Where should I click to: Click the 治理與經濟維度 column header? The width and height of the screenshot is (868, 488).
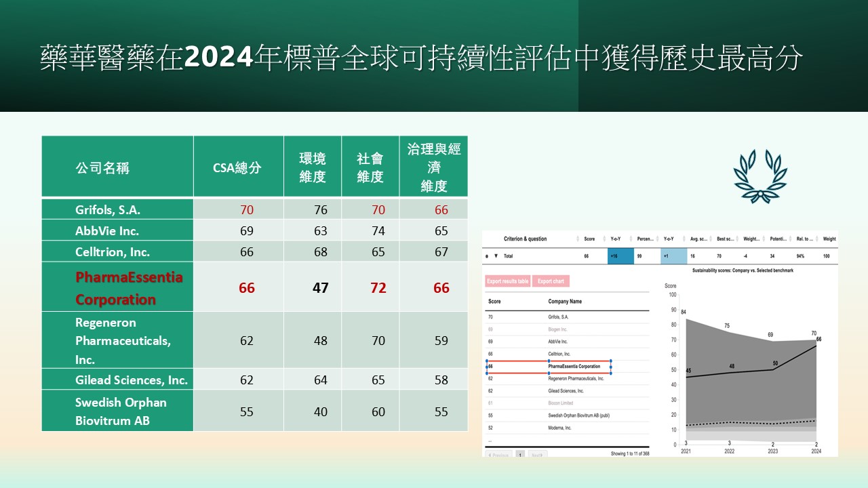pos(434,167)
